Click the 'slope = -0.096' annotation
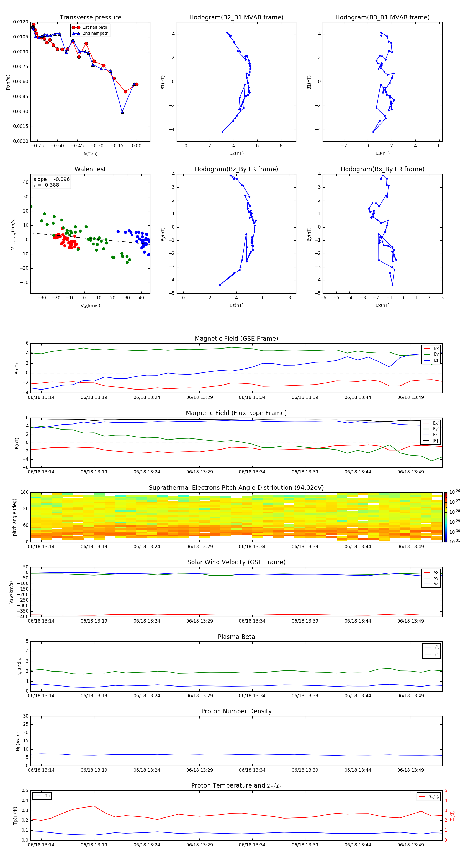Screen dimensions: 473x868 52,179
